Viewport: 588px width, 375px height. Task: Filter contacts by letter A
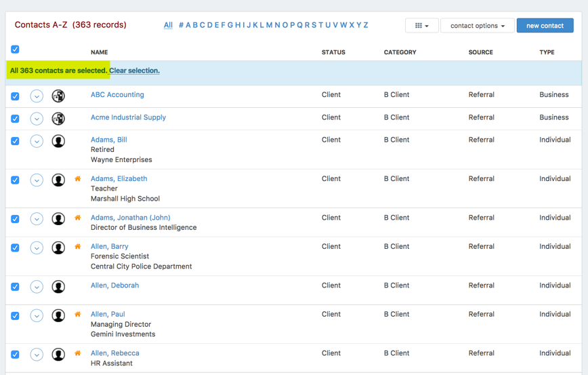(x=188, y=25)
